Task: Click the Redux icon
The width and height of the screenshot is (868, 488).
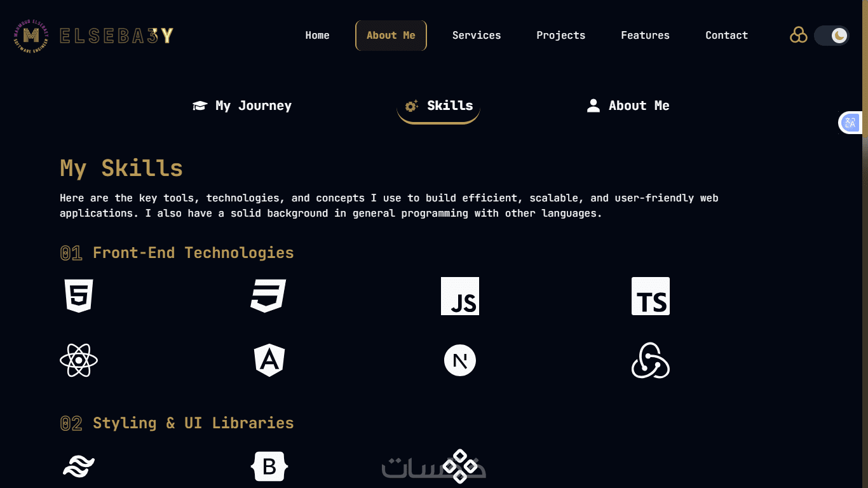Action: pos(651,360)
